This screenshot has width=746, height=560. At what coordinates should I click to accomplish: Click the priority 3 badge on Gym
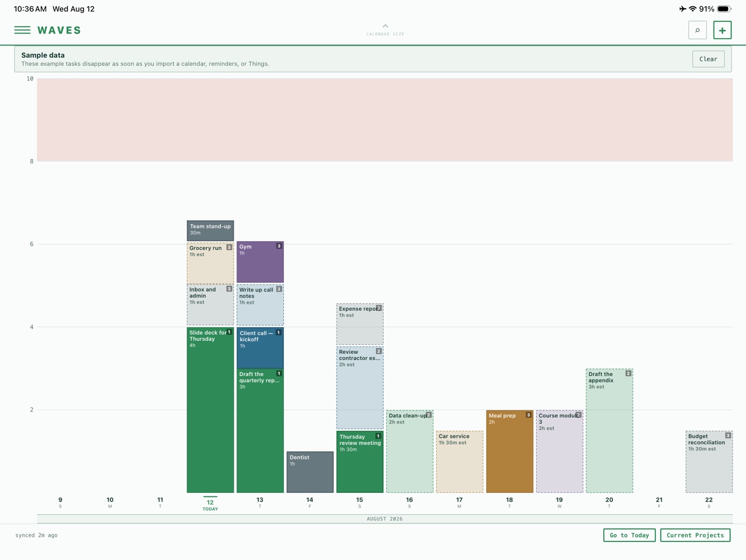coord(279,246)
